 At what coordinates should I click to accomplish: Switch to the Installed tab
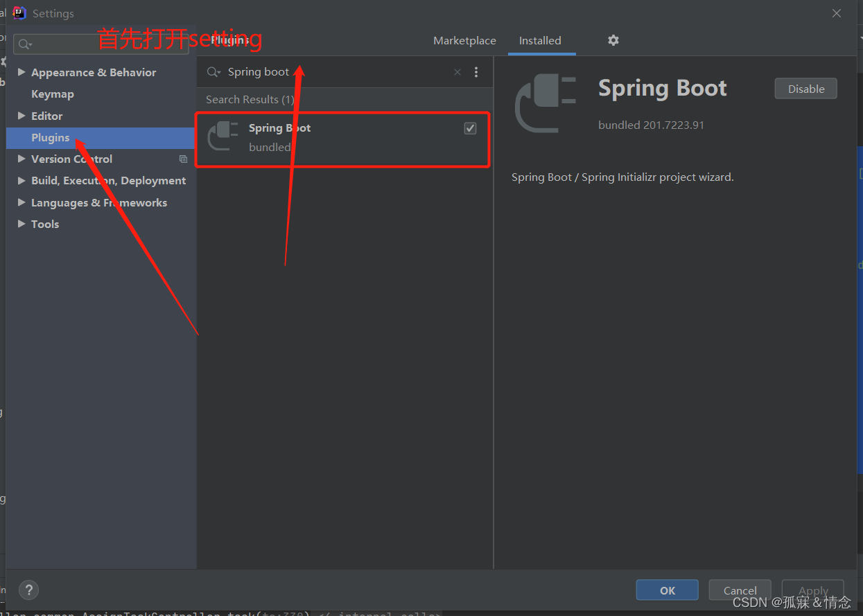540,41
